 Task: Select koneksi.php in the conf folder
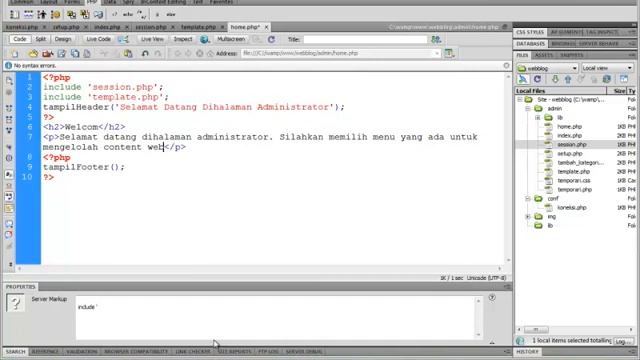click(572, 207)
